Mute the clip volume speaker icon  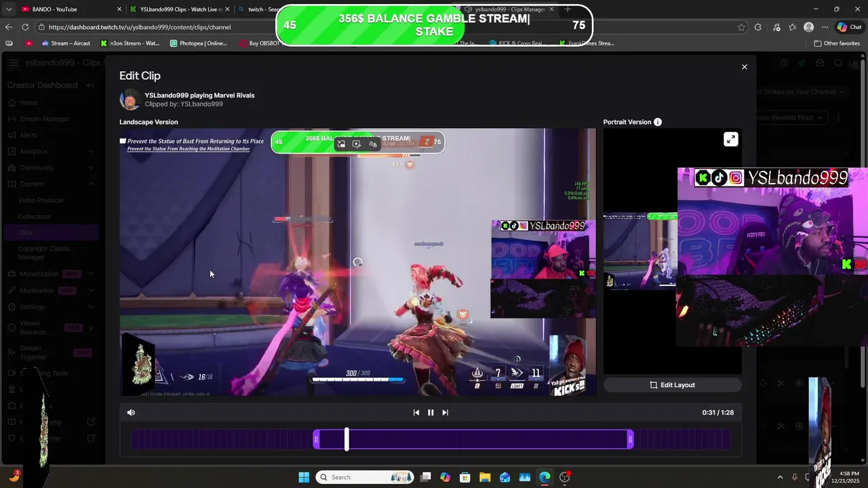[131, 412]
